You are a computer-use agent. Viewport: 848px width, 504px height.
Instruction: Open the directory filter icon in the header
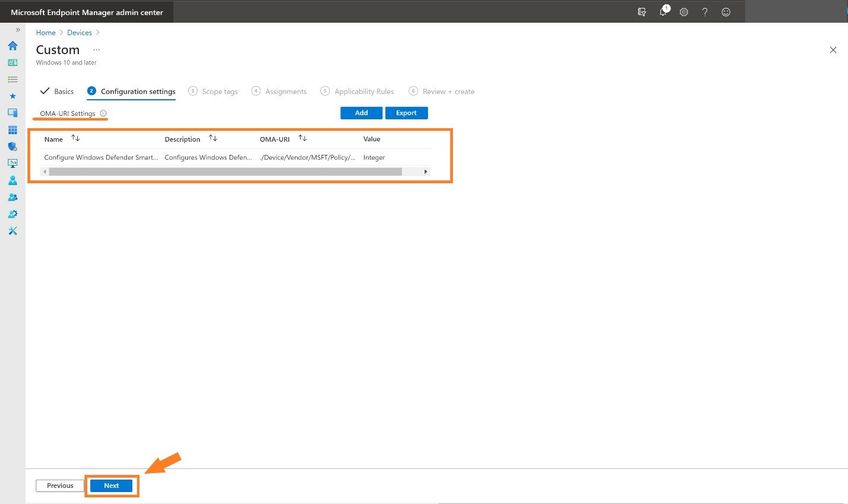pyautogui.click(x=642, y=12)
